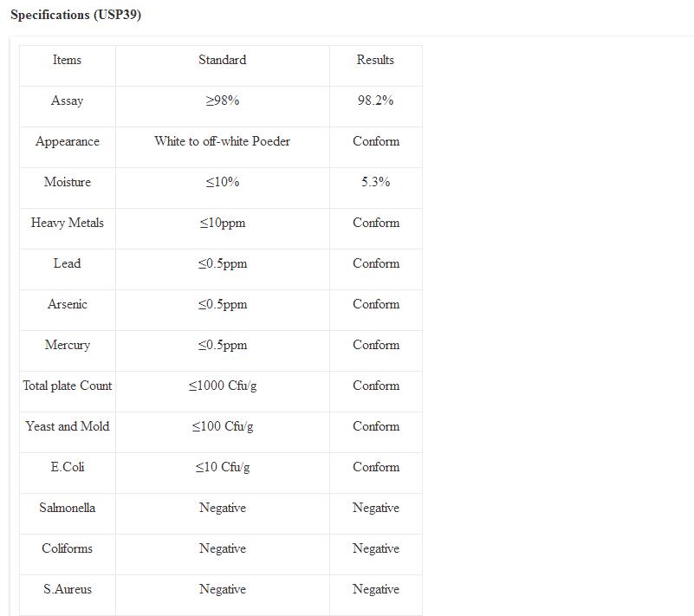Viewport: 694px width, 616px height.
Task: Click the Items column header
Action: (67, 60)
